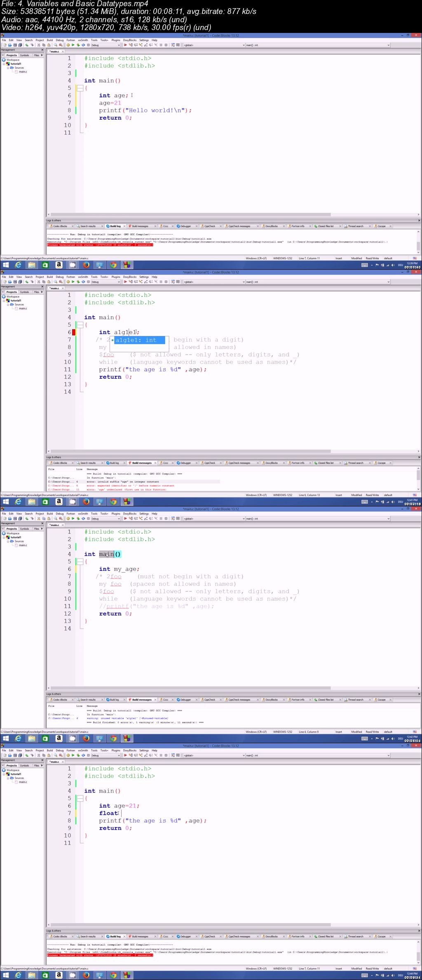The image size is (422, 980).
Task: Click the red Debug/Continue arrow in the second frame
Action: pyautogui.click(x=126, y=282)
